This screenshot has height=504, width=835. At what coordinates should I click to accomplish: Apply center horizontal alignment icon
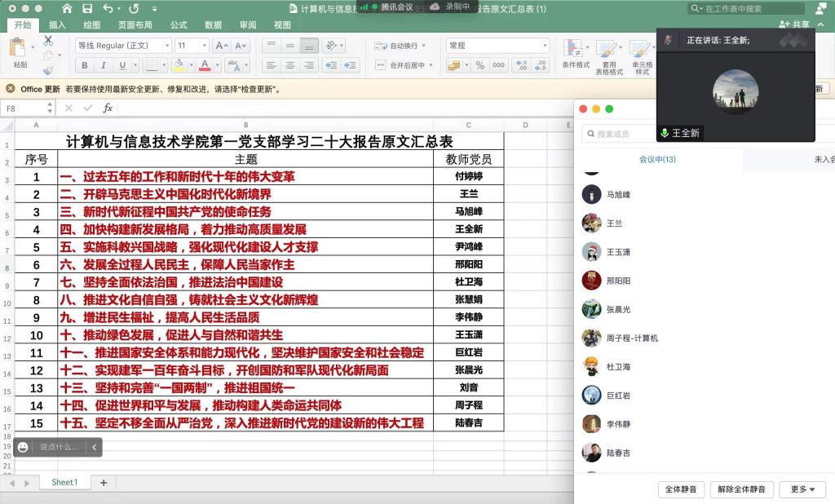pos(289,65)
